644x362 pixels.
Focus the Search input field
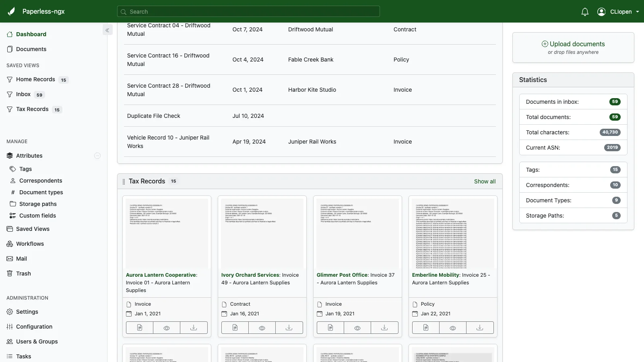[248, 12]
